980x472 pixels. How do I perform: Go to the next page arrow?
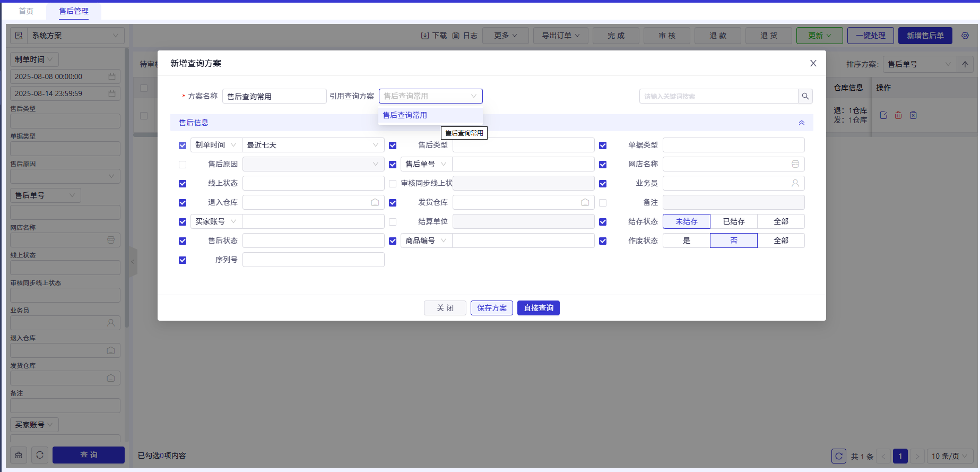917,456
